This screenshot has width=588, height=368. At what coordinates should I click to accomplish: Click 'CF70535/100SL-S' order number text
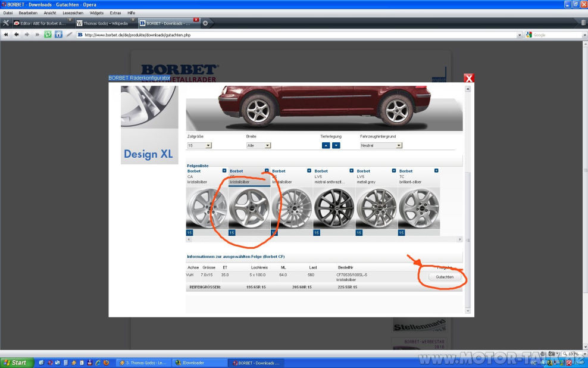point(352,275)
